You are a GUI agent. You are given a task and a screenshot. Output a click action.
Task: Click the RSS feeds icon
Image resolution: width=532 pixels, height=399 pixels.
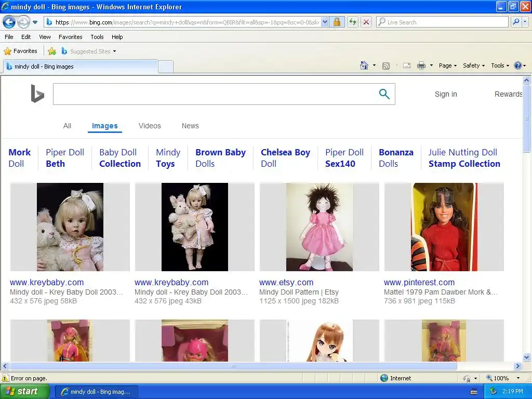coord(386,66)
